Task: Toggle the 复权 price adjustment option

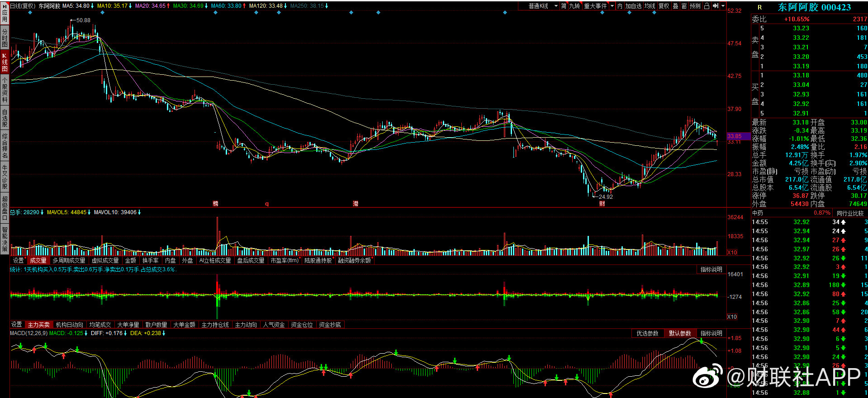Action: tap(664, 6)
